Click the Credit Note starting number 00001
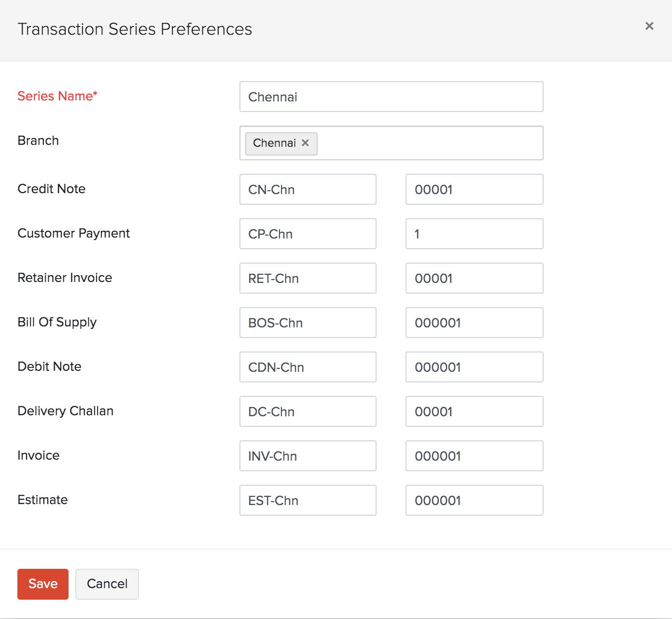672x619 pixels. [474, 189]
